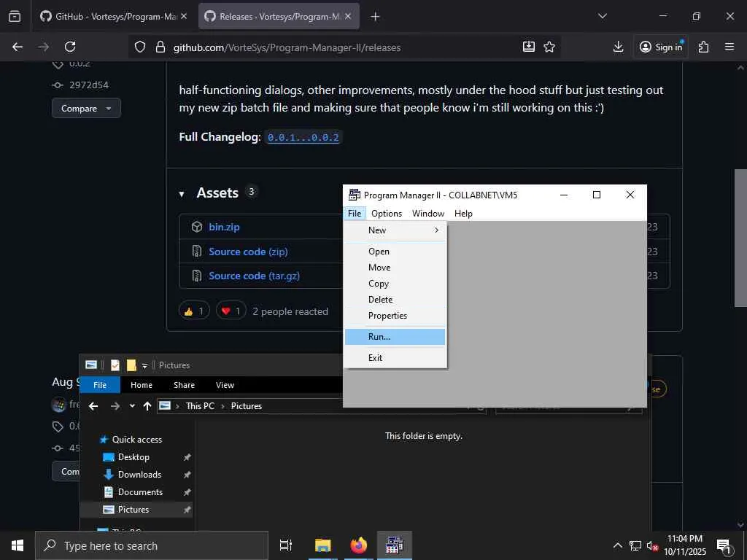
Task: Click the tracking protection shield icon
Action: [x=139, y=47]
